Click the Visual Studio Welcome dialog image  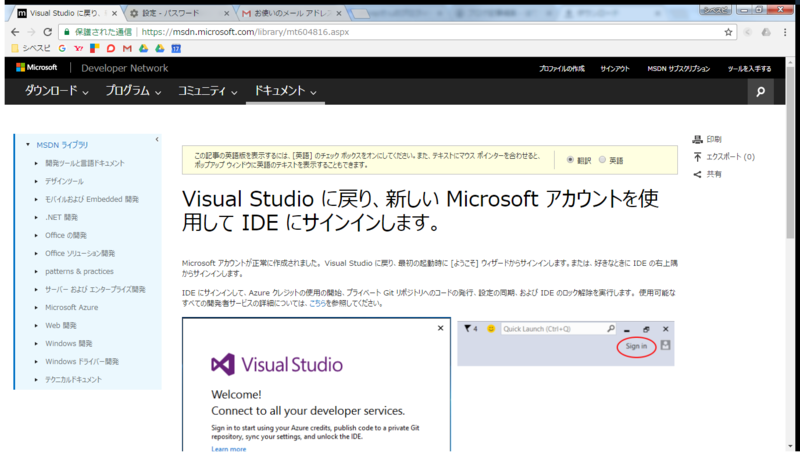click(x=316, y=385)
